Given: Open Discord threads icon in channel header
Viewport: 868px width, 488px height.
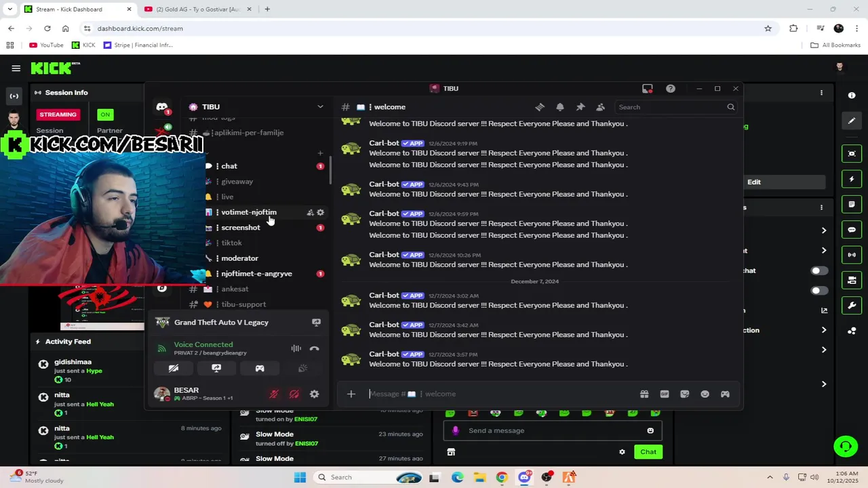Looking at the screenshot, I should click(540, 107).
